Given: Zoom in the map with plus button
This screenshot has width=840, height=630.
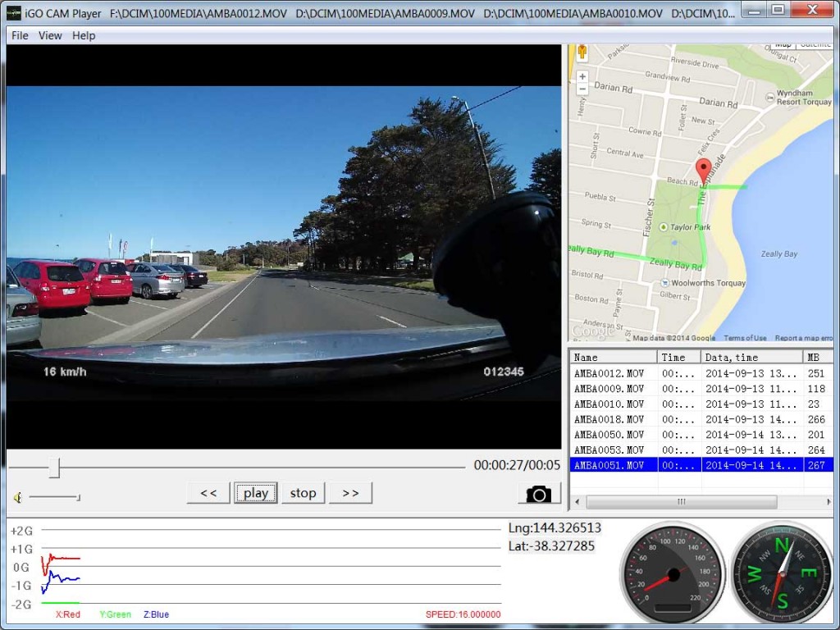Looking at the screenshot, I should [582, 76].
